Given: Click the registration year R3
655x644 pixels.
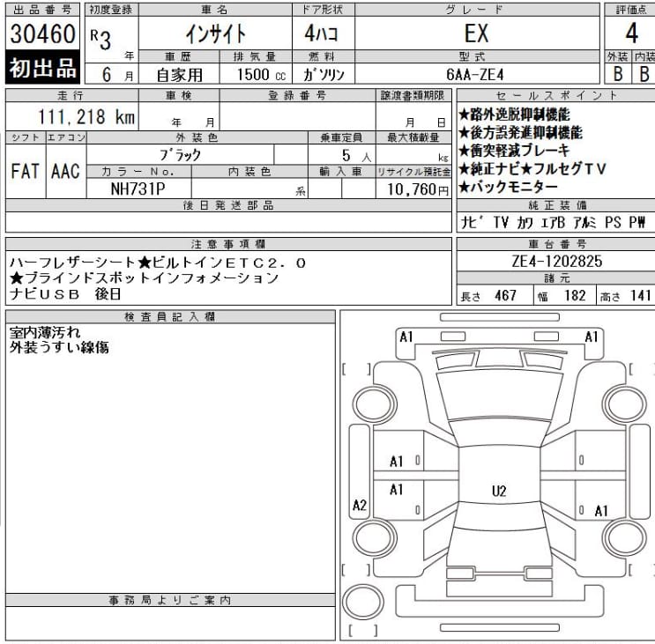Looking at the screenshot, I should point(100,40).
